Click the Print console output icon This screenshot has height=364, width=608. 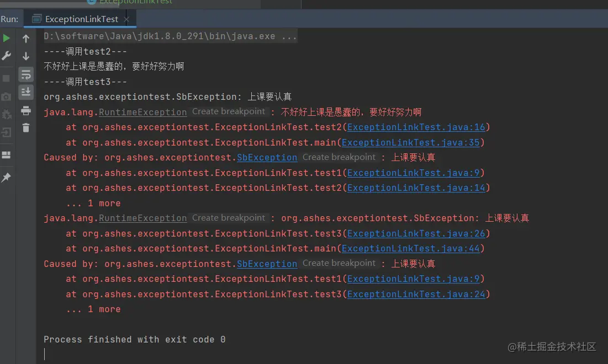click(26, 111)
